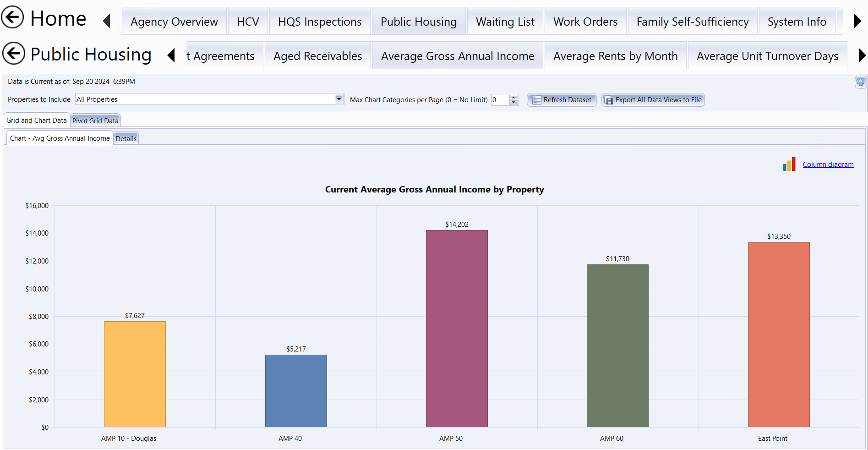Screen dimensions: 868x450
Task: Click the Refresh Dataset button
Action: point(562,100)
